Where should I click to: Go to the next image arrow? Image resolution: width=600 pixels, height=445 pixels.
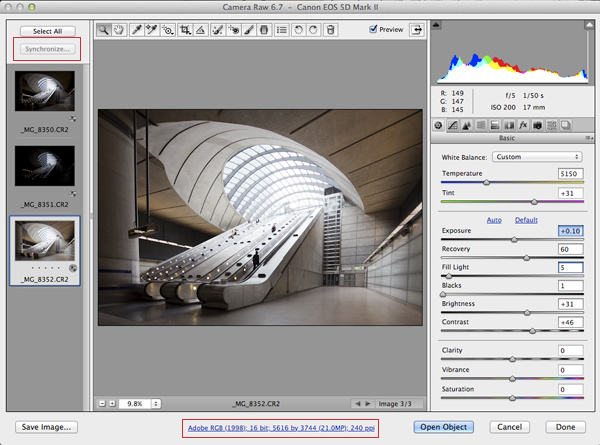point(368,403)
